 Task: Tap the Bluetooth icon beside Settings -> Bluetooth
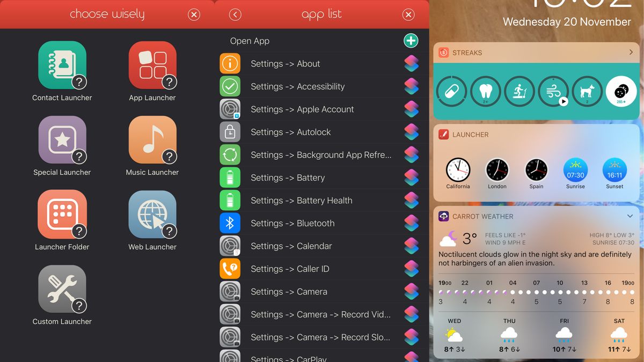click(x=230, y=223)
